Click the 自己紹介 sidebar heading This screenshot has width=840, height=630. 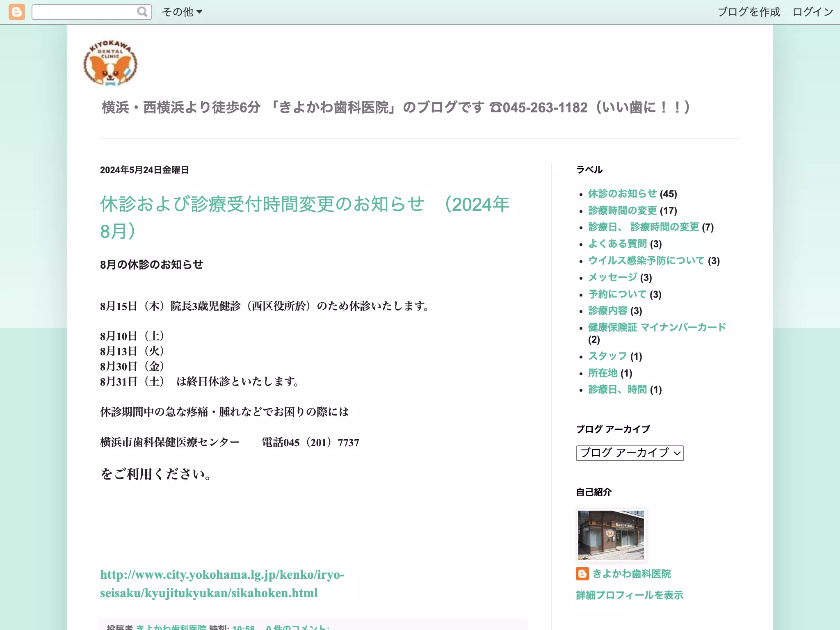point(593,492)
